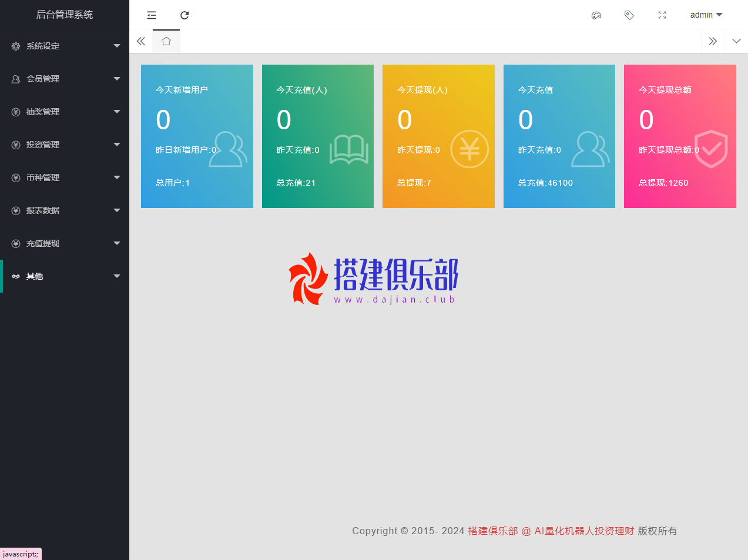Open the 投资管理 menu
Screen dimensions: 748x560
pos(65,145)
